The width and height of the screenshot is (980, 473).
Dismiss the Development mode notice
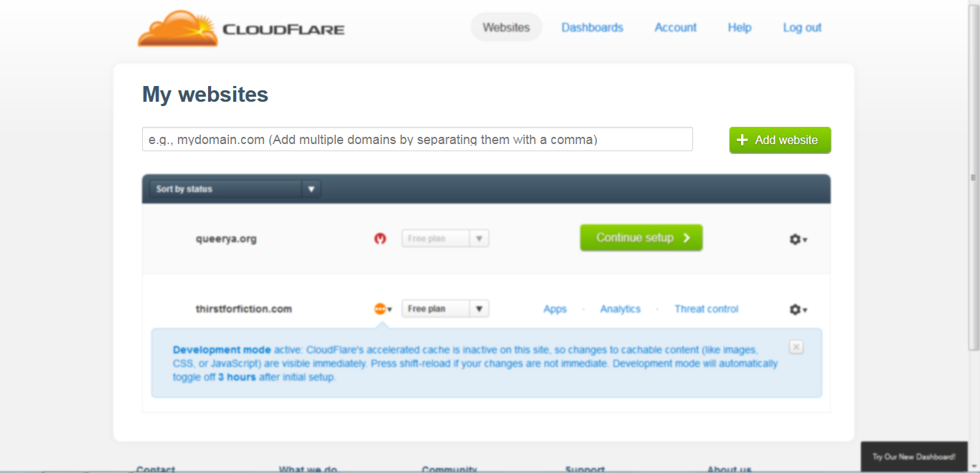(x=796, y=347)
